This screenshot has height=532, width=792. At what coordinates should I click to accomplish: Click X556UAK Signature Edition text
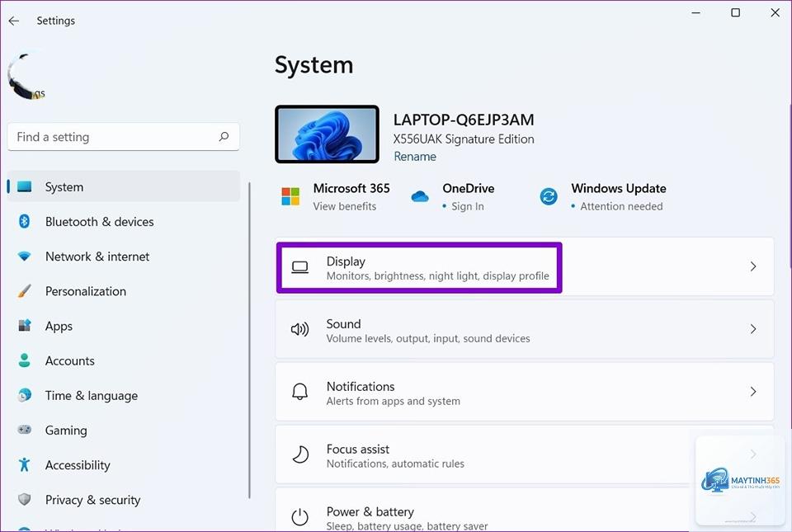point(464,139)
